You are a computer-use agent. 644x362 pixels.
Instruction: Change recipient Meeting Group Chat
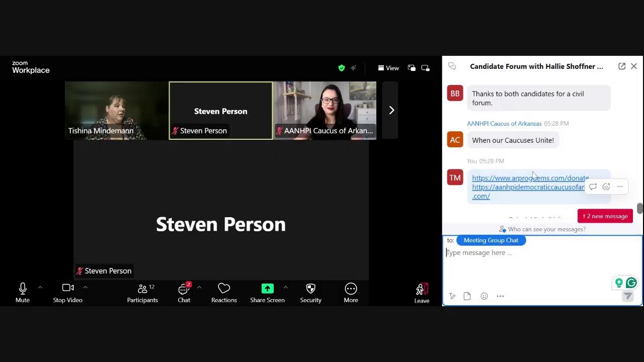pos(491,240)
